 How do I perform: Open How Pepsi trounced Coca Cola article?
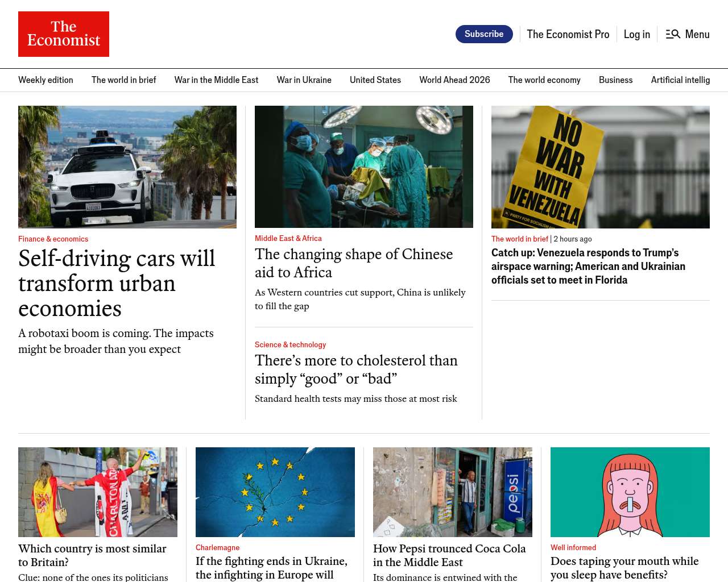point(449,555)
